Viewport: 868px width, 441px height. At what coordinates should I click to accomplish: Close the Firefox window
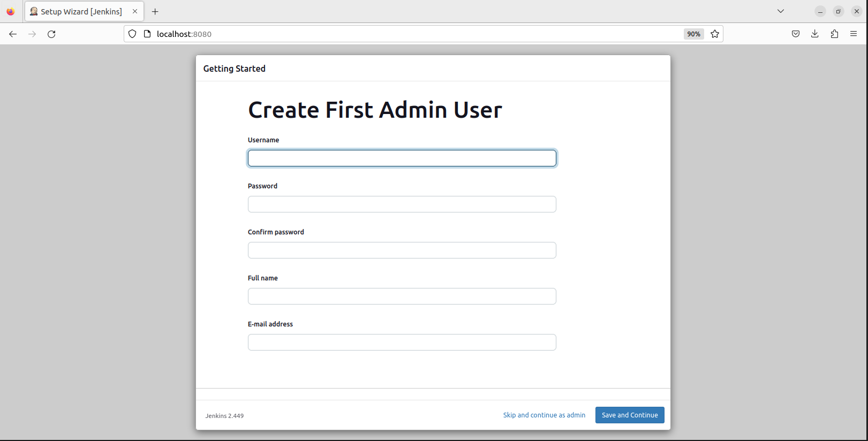click(x=857, y=11)
